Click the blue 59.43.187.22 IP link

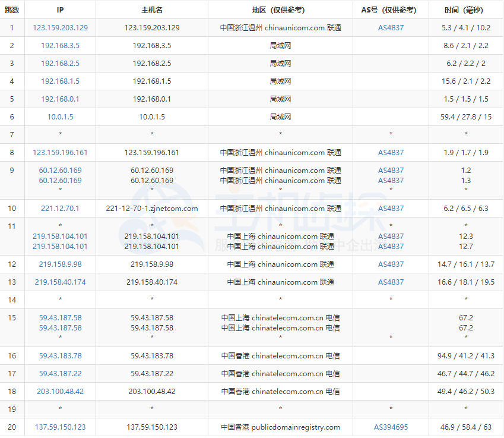tap(60, 373)
